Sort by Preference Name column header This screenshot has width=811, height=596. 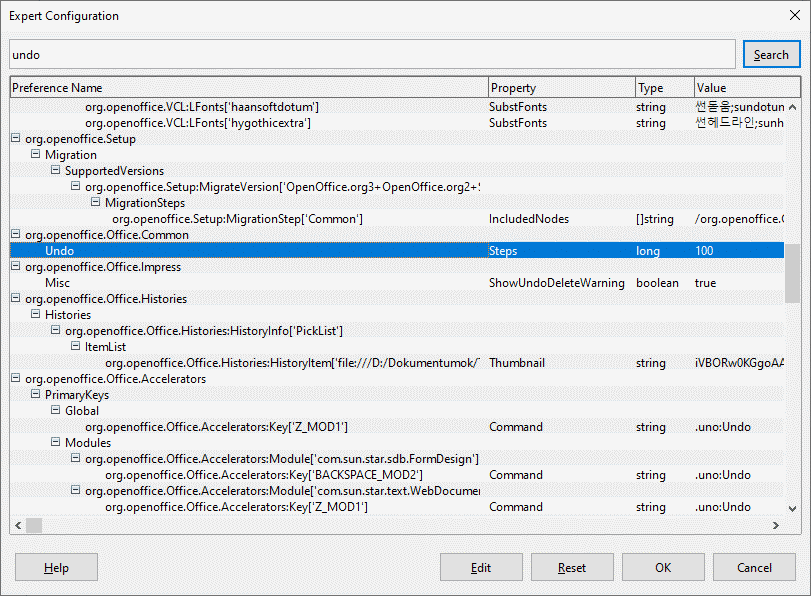tap(248, 88)
